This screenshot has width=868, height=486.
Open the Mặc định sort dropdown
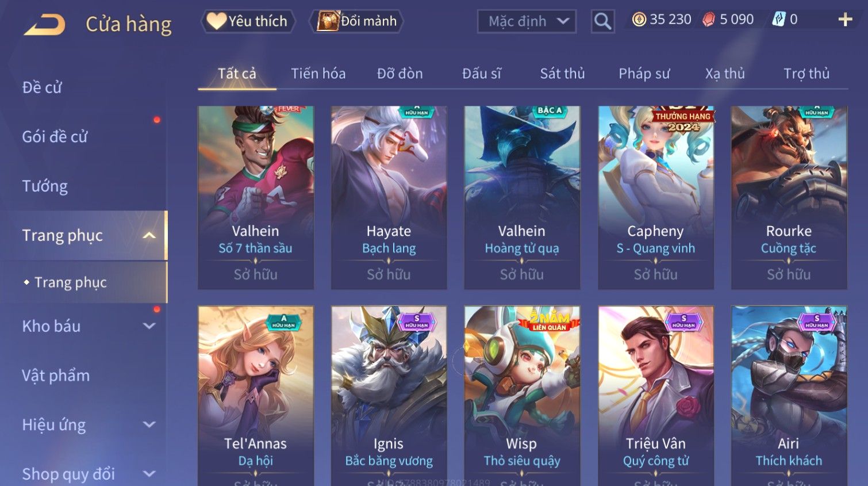click(x=527, y=21)
